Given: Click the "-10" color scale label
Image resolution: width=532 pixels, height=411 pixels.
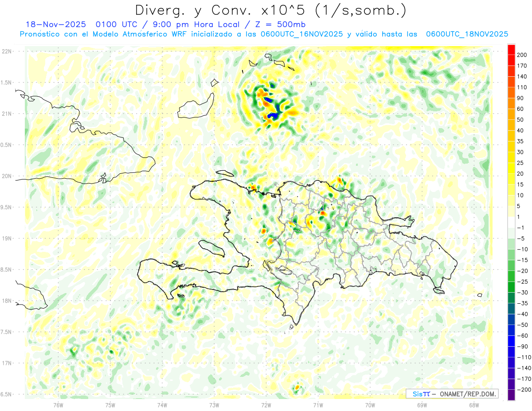Looking at the screenshot, I should (522, 249).
